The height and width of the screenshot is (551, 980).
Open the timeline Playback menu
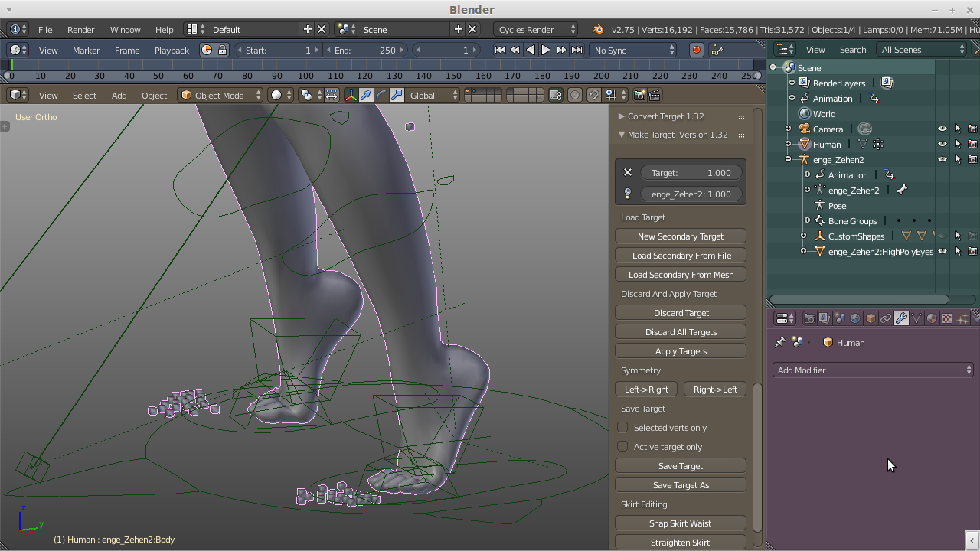[171, 50]
